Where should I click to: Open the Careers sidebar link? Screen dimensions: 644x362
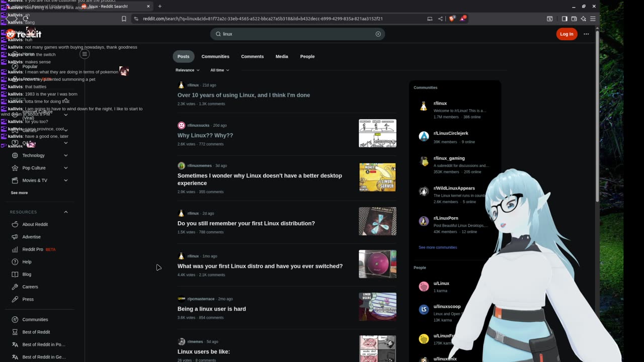pyautogui.click(x=30, y=287)
